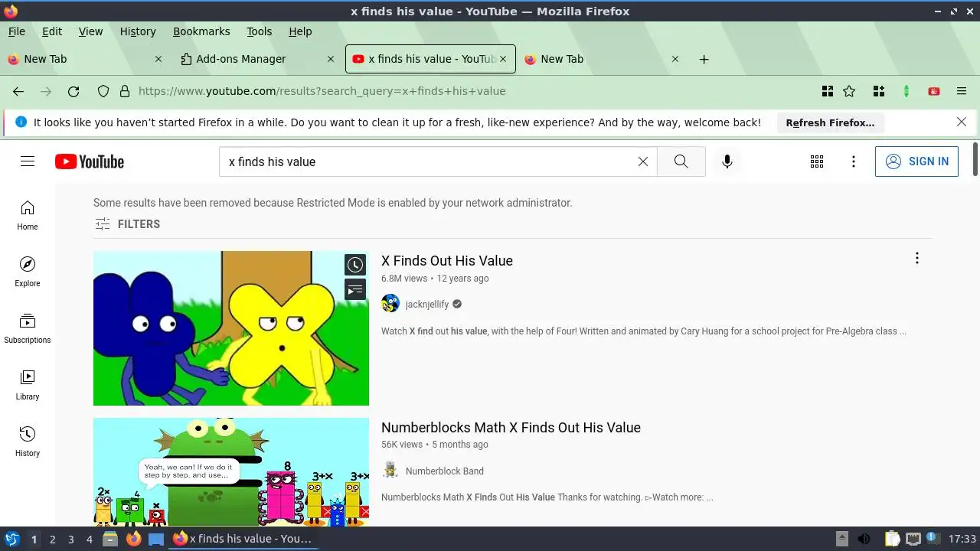980x551 pixels.
Task: Open Firefox application menu
Action: [x=962, y=91]
